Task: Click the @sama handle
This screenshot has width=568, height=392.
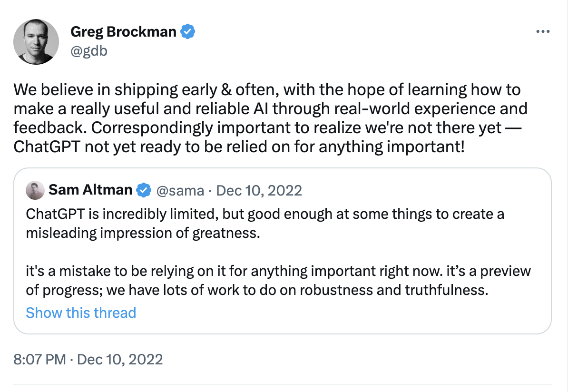Action: point(180,191)
